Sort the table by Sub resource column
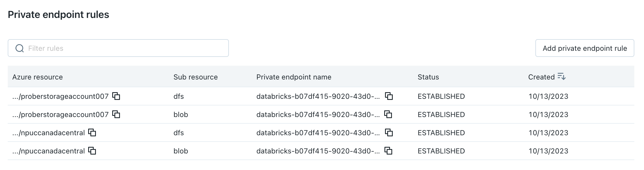This screenshot has height=170, width=644. 195,77
